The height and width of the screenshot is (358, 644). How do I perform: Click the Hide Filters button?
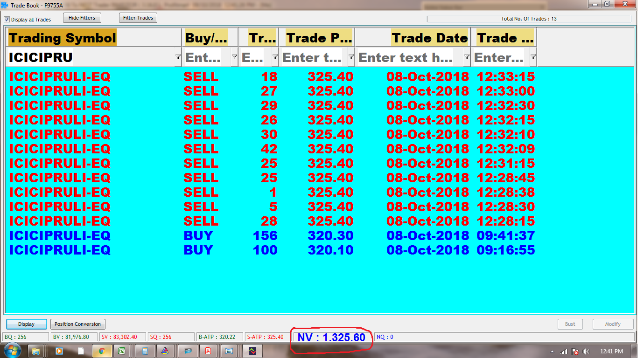coord(82,18)
